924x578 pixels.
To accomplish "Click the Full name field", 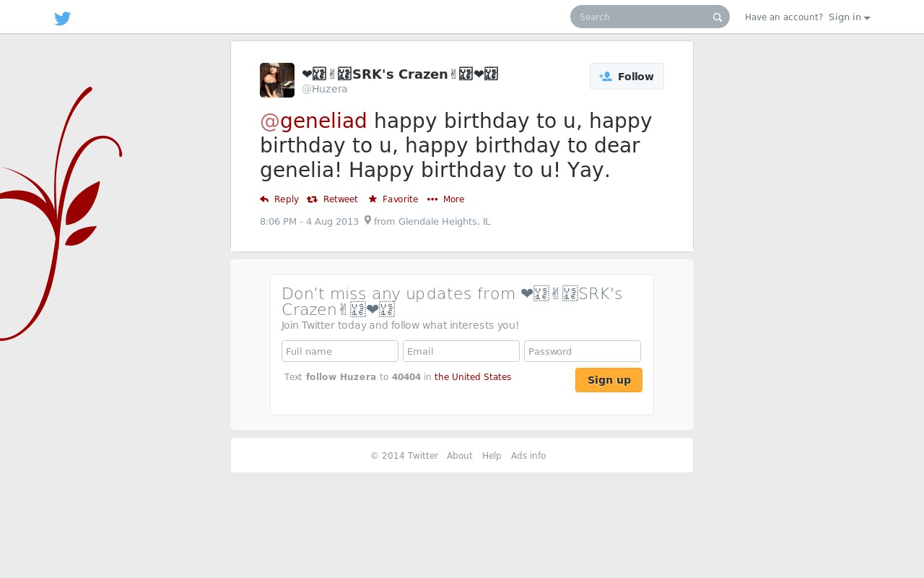I will [340, 351].
